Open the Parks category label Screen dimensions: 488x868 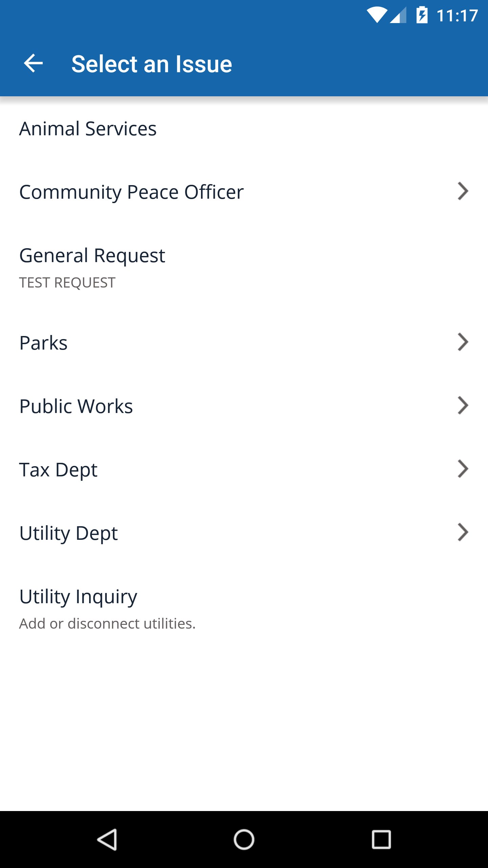pyautogui.click(x=43, y=343)
